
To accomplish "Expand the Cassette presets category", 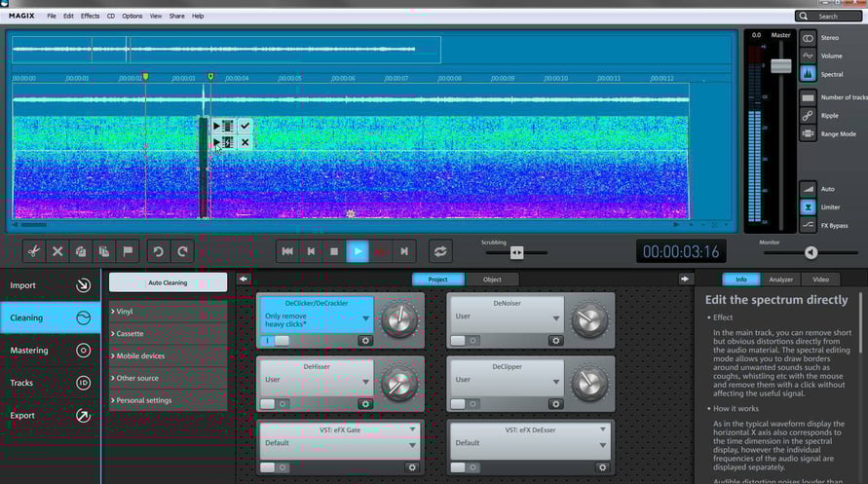I will pyautogui.click(x=168, y=334).
